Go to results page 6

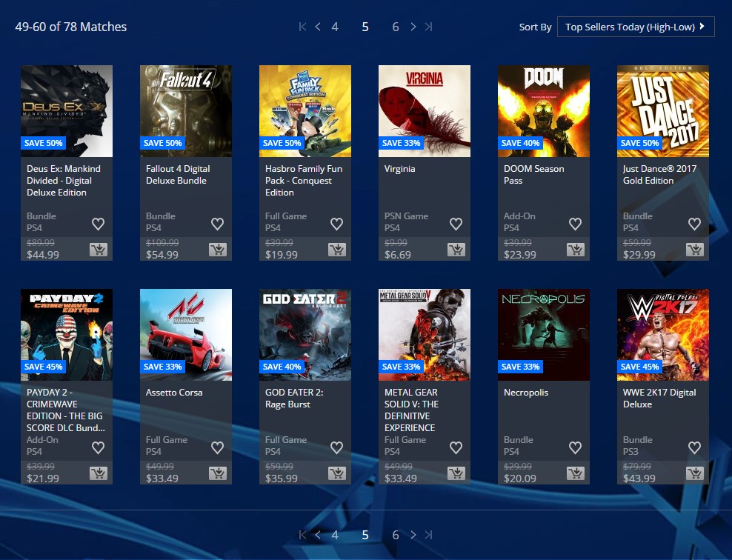(x=395, y=26)
